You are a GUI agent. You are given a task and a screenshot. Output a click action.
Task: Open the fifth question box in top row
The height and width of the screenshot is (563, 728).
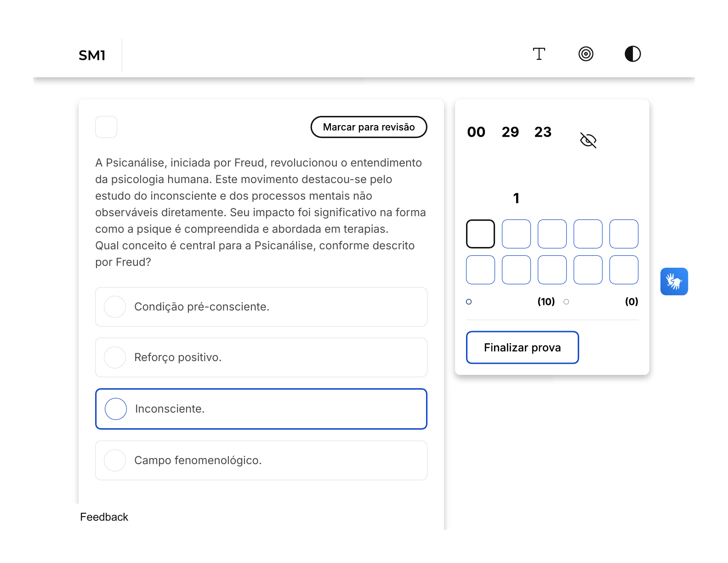624,234
